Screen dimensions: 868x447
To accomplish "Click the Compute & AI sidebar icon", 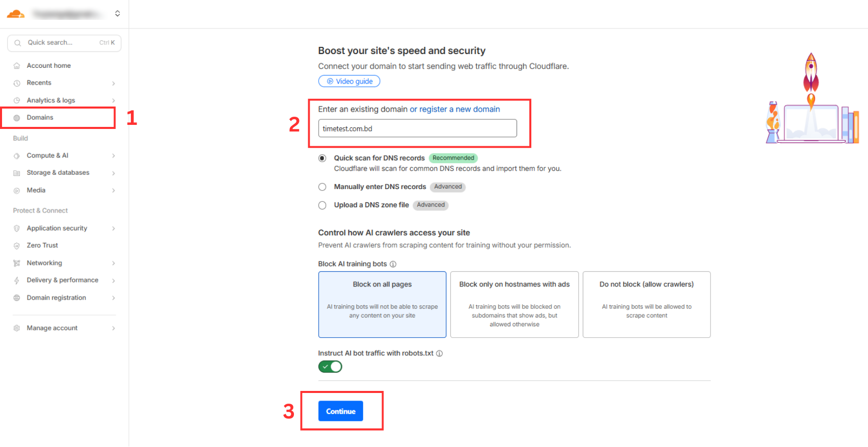I will click(x=17, y=155).
